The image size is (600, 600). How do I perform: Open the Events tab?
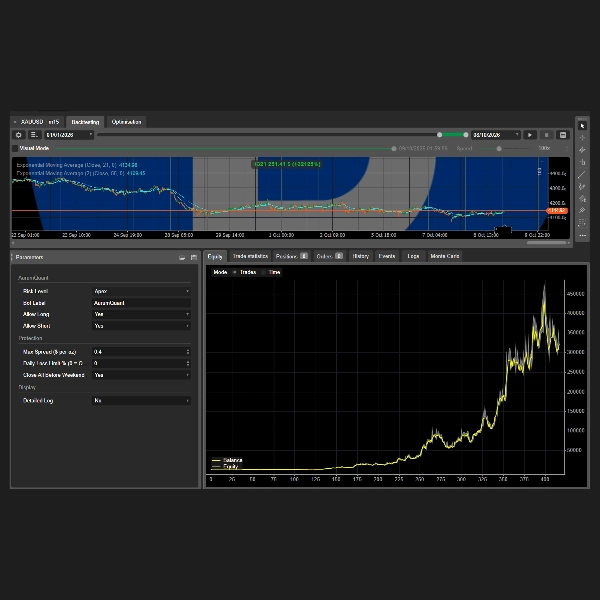coord(387,256)
